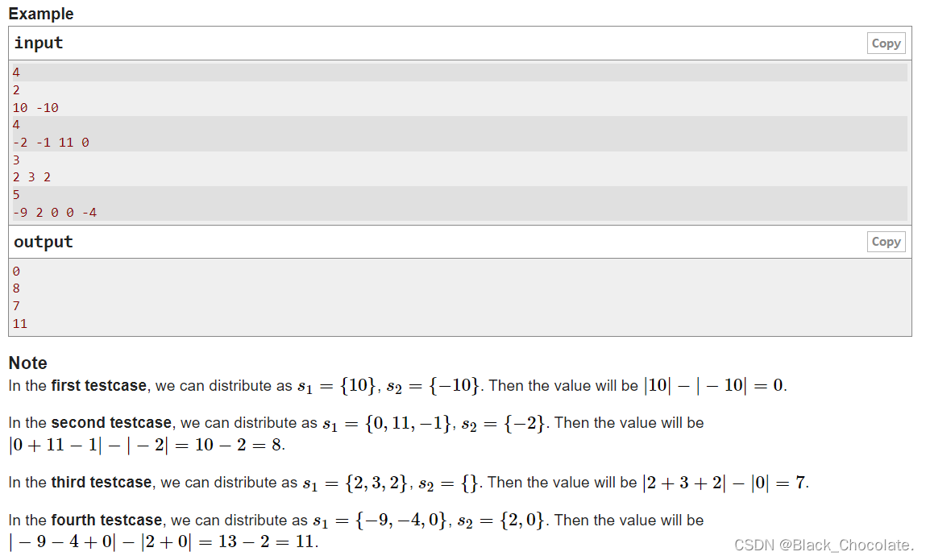Click the output value 8
Screen dimensions: 926x560
pyautogui.click(x=15, y=288)
